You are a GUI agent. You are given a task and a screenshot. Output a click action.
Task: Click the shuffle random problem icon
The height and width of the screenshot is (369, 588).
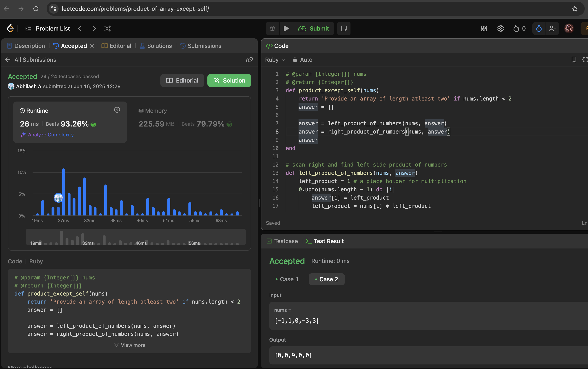click(107, 28)
